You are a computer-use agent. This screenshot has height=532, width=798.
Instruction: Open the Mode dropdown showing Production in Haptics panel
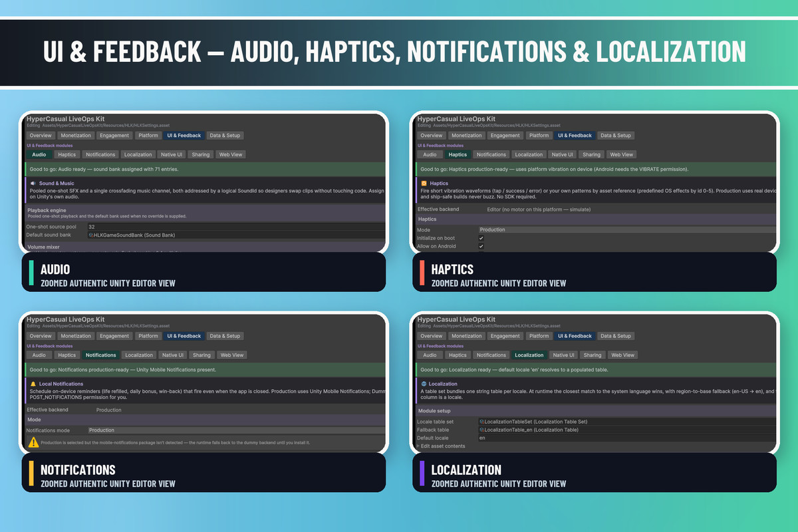click(x=627, y=229)
